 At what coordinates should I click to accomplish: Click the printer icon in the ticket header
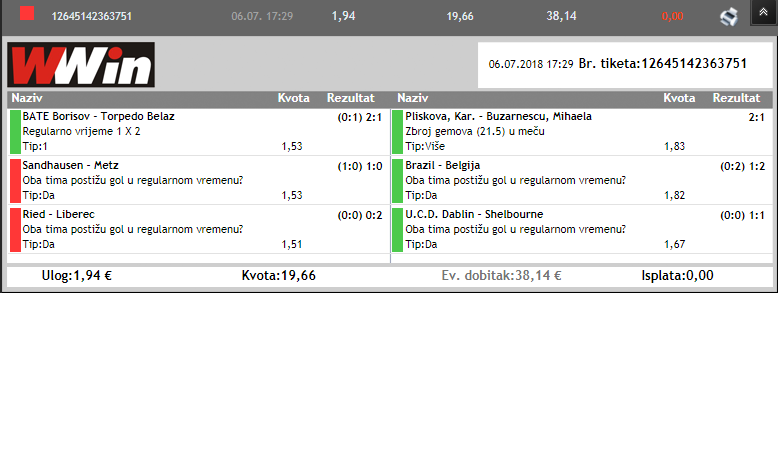point(728,17)
